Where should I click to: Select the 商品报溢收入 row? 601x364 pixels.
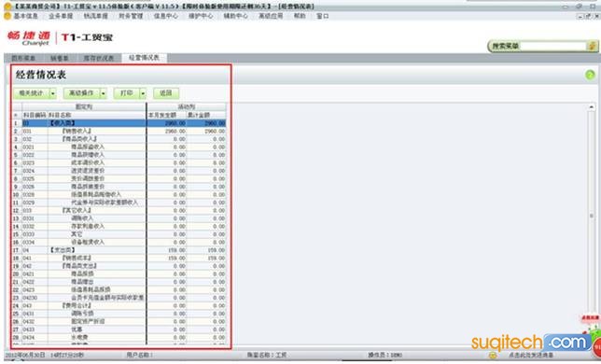(119, 147)
